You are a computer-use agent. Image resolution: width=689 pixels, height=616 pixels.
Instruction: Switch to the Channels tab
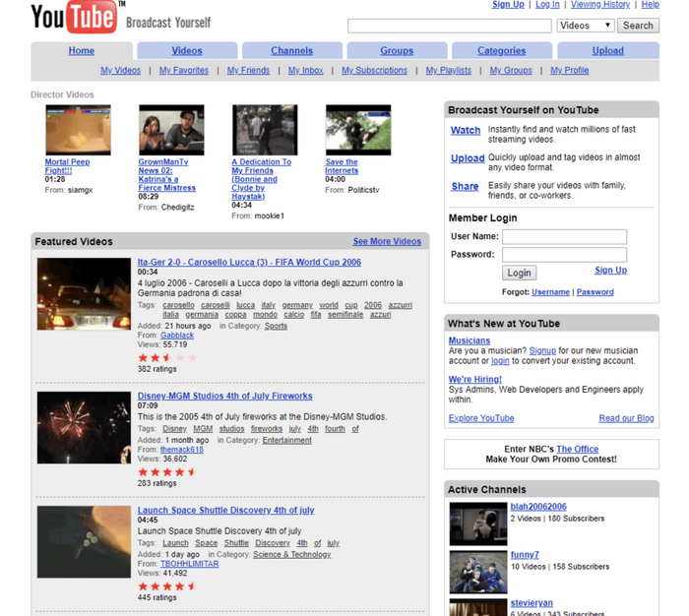click(x=291, y=51)
